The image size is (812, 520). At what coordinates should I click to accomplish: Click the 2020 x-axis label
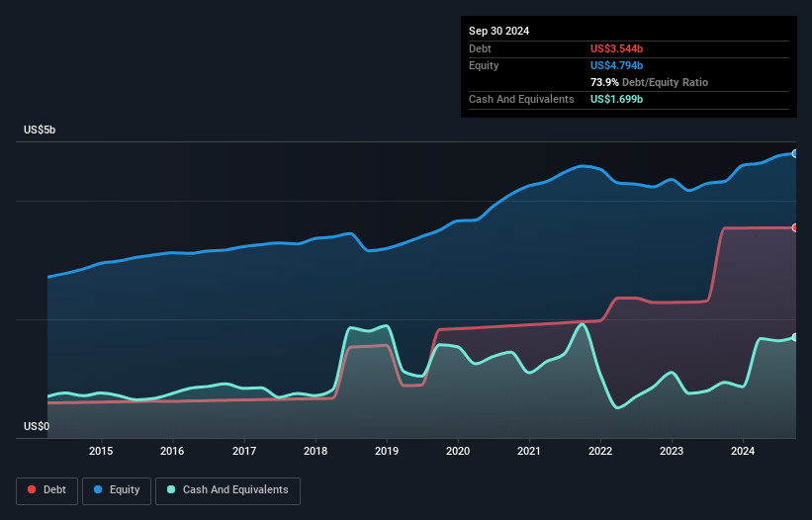(458, 451)
